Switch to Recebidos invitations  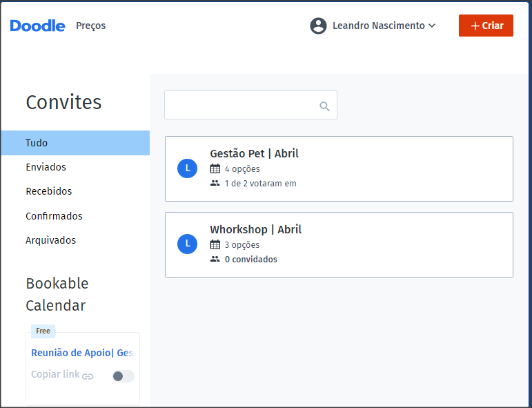pos(49,191)
